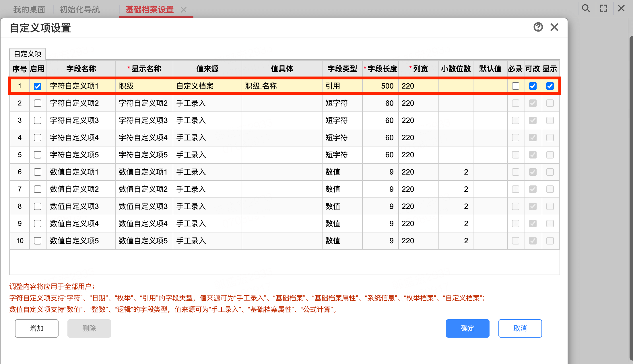This screenshot has width=633, height=364.
Task: Click the search magnifier icon at top right
Action: 586,8
